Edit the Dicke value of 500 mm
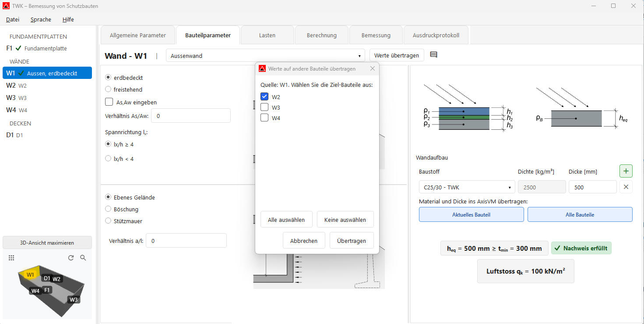This screenshot has height=324, width=644. tap(592, 187)
